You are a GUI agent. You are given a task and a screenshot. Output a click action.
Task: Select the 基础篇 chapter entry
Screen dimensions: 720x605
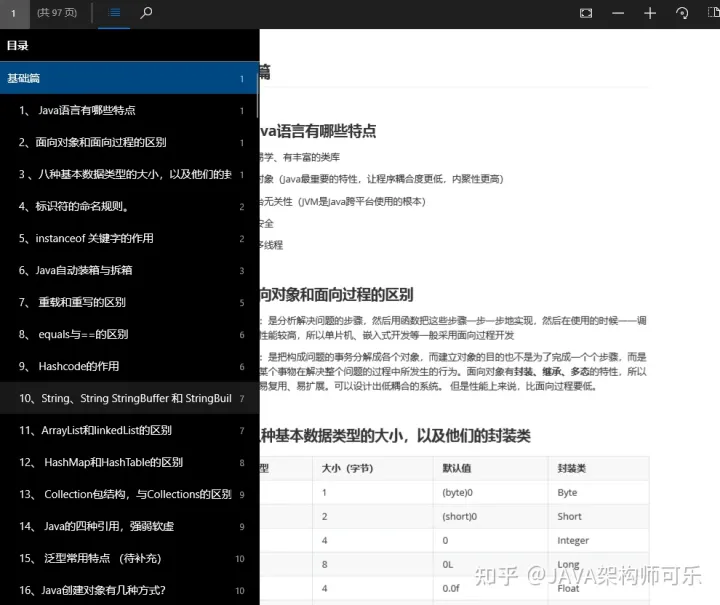[129, 78]
